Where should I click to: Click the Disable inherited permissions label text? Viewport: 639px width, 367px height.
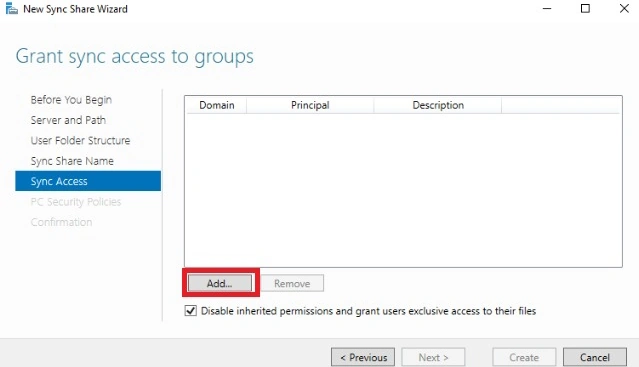point(368,311)
